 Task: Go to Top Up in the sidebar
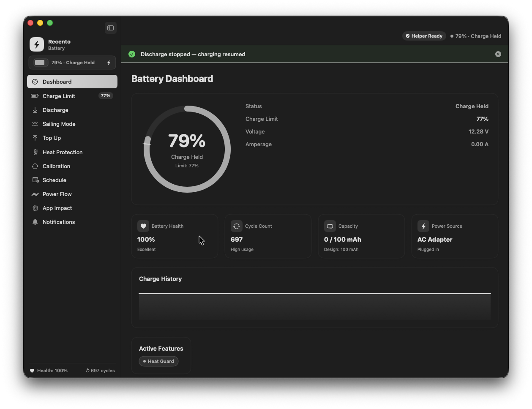coord(72,138)
